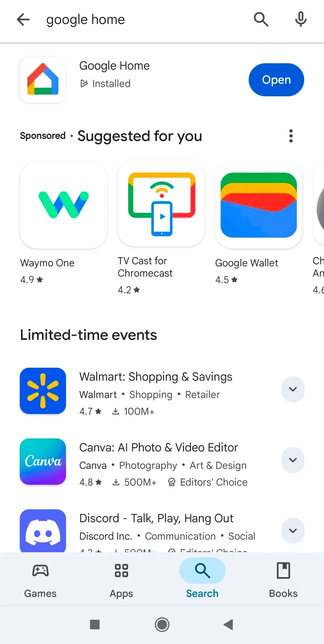Click the blue Open button
Image resolution: width=324 pixels, height=644 pixels.
pos(276,80)
